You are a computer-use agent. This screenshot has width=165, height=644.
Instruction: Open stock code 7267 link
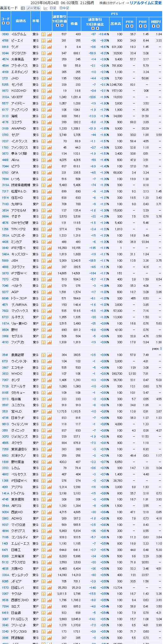pos(5,380)
